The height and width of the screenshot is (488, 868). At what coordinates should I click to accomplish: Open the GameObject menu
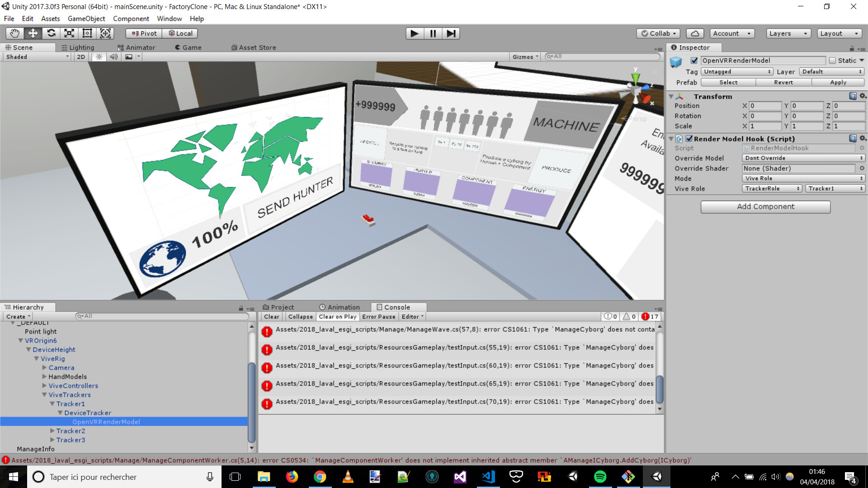86,19
